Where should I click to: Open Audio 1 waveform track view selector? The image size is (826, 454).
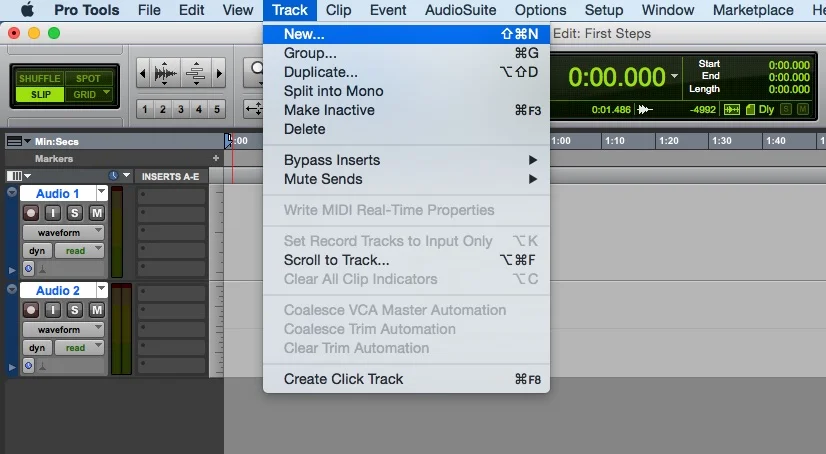click(63, 232)
